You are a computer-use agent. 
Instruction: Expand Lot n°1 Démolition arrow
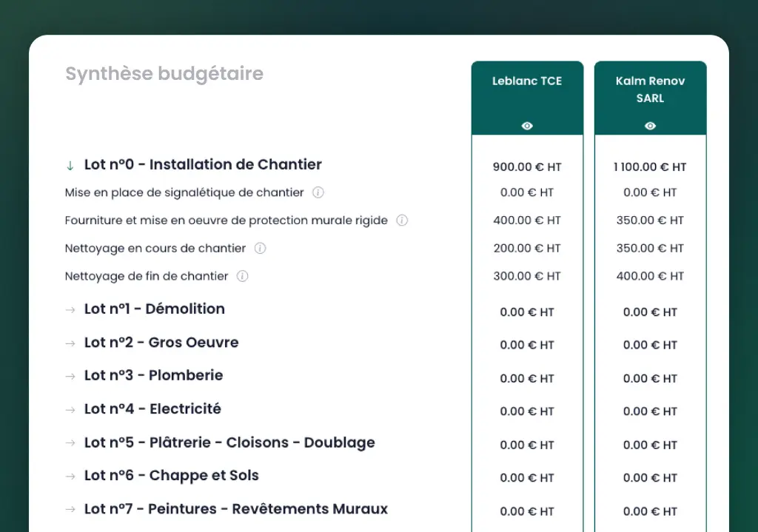point(70,310)
